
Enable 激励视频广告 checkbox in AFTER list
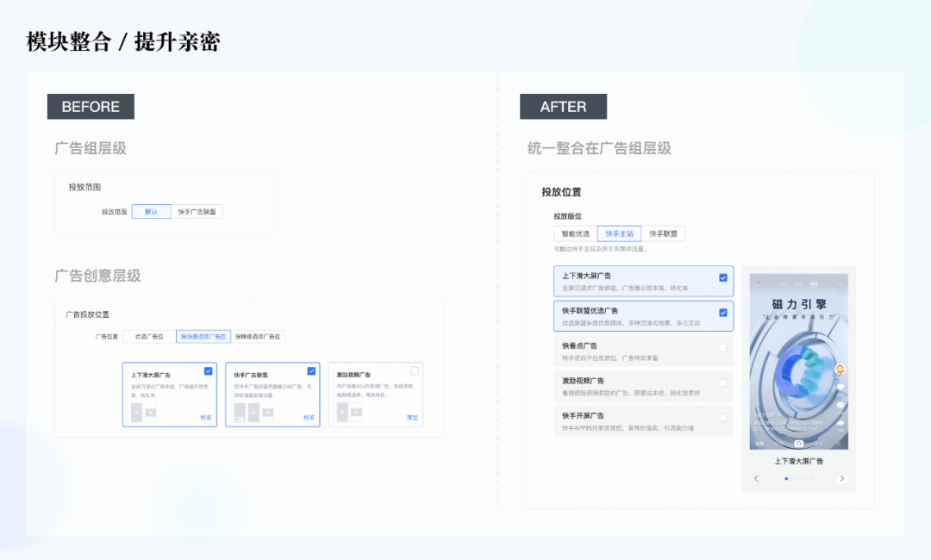pos(723,383)
